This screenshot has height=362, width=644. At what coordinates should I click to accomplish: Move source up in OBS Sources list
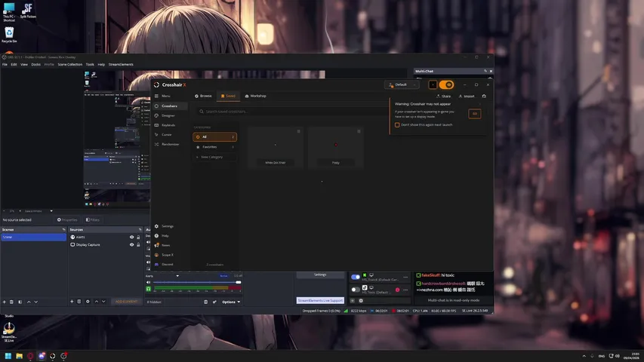point(97,302)
